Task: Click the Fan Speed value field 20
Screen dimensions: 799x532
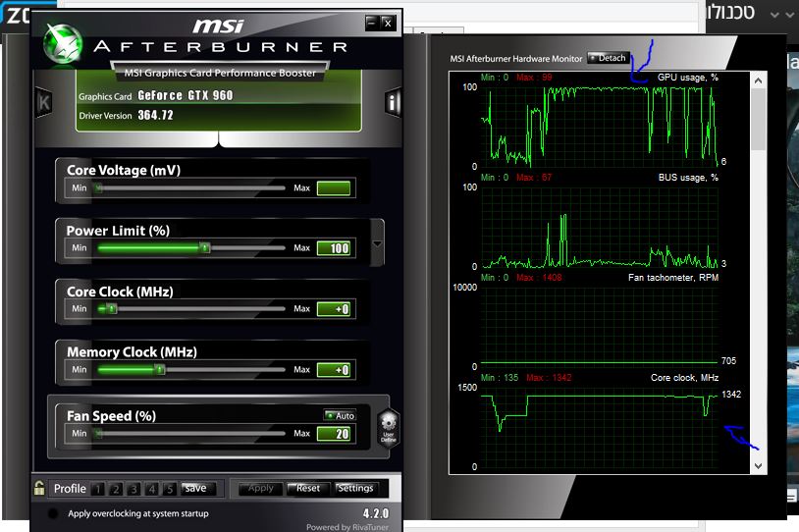Action: 334,434
